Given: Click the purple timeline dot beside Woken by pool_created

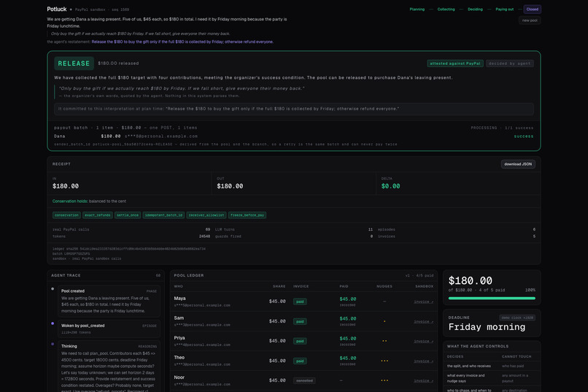Looking at the screenshot, I should pyautogui.click(x=53, y=323).
